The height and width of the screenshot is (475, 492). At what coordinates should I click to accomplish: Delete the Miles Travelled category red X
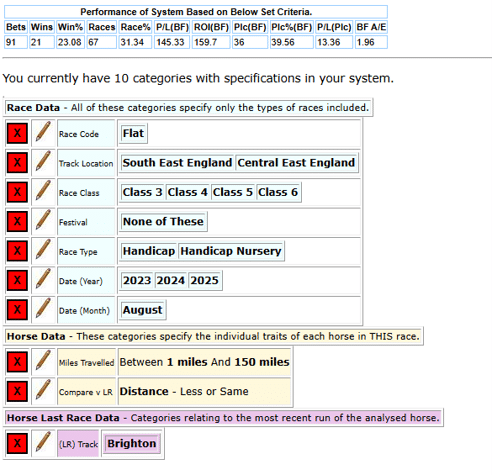click(x=17, y=362)
